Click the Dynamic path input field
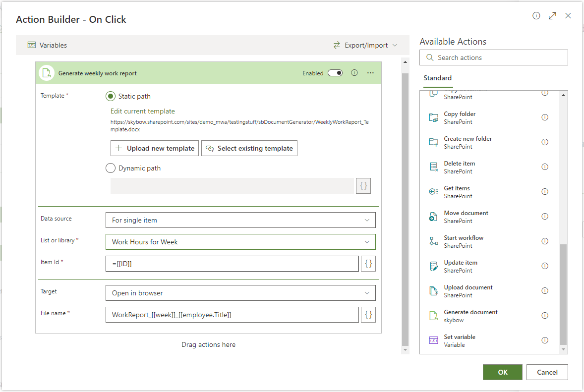584x392 pixels. pyautogui.click(x=232, y=186)
